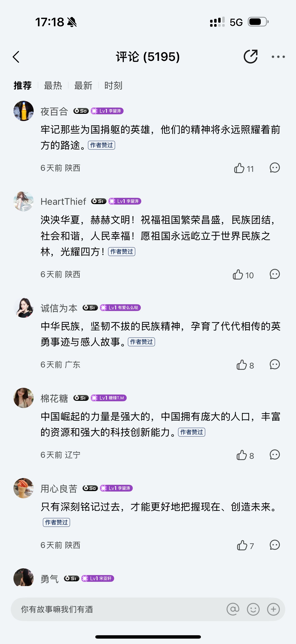Open the three-dot more options menu
This screenshot has height=644, width=296.
[x=278, y=57]
